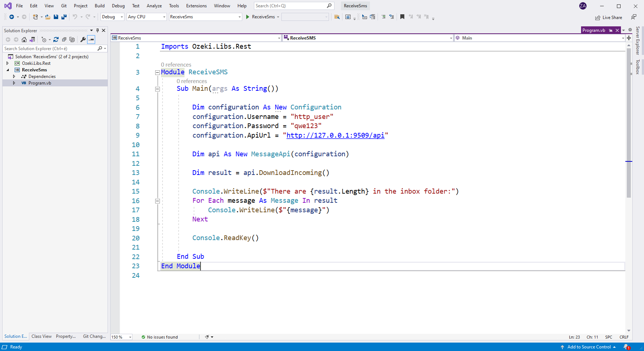Click the Uncomment selected lines icon

click(x=392, y=17)
